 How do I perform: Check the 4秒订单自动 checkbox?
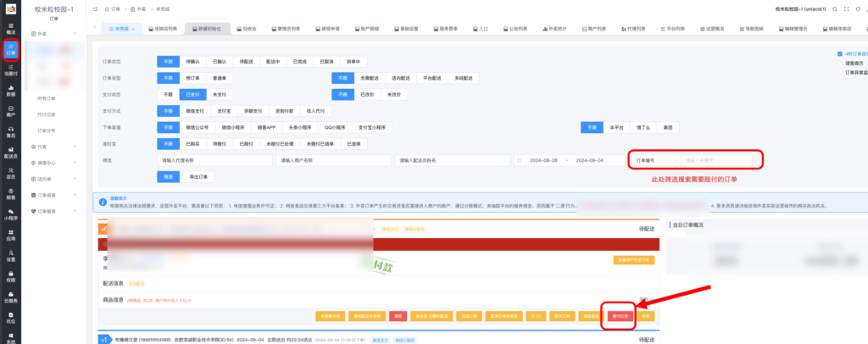[x=840, y=53]
